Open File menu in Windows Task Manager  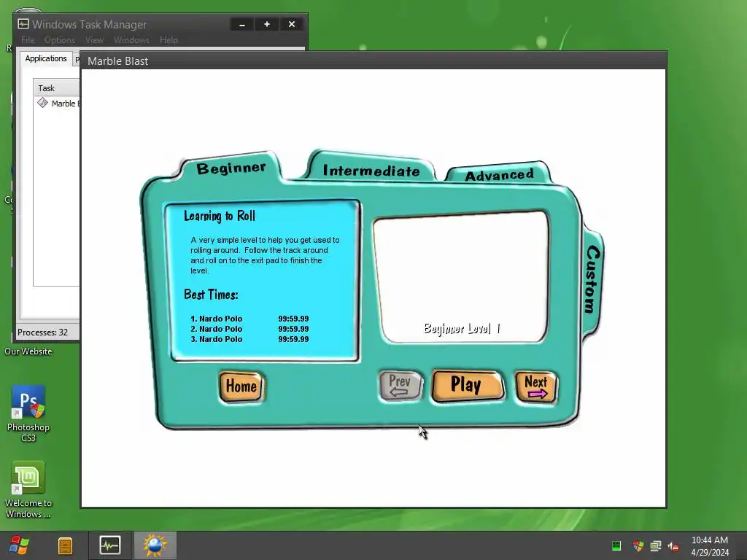[28, 40]
